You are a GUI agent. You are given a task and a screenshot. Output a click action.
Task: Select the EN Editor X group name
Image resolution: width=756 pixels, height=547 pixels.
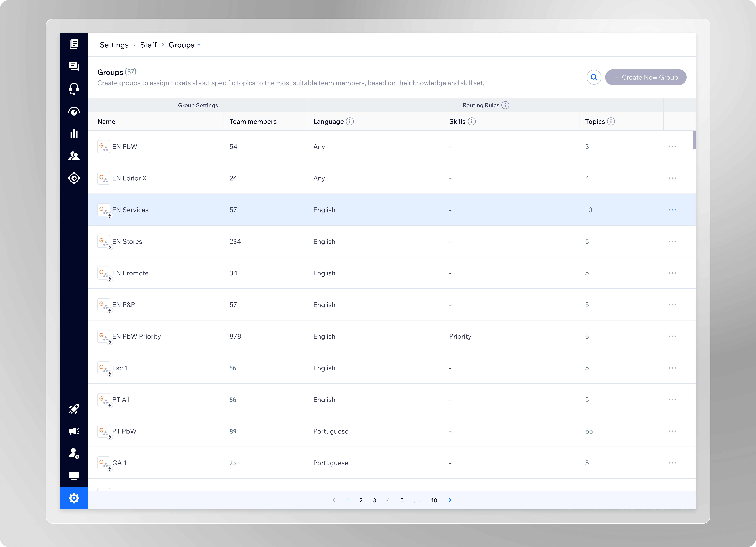pyautogui.click(x=129, y=178)
